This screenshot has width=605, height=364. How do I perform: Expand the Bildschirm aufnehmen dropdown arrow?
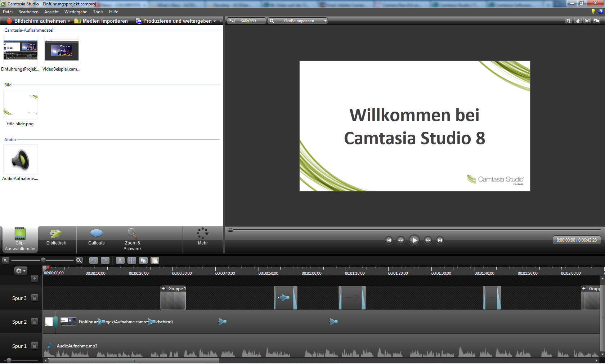click(69, 21)
